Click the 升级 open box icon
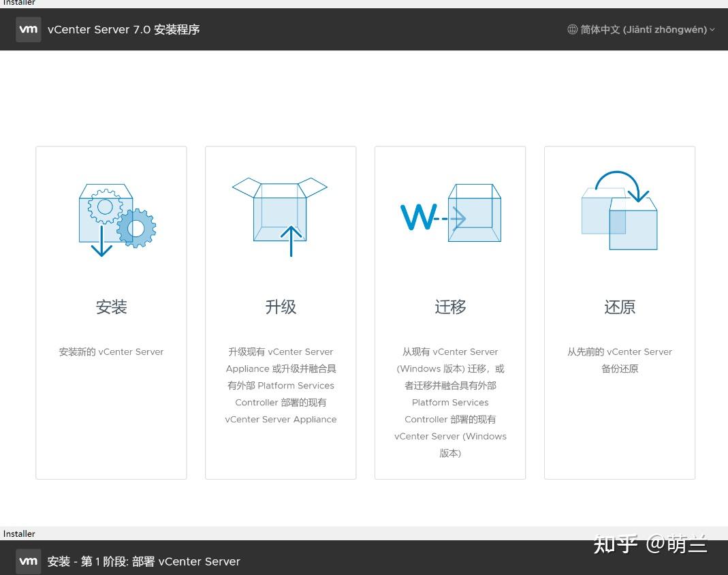The width and height of the screenshot is (728, 575). 280,217
